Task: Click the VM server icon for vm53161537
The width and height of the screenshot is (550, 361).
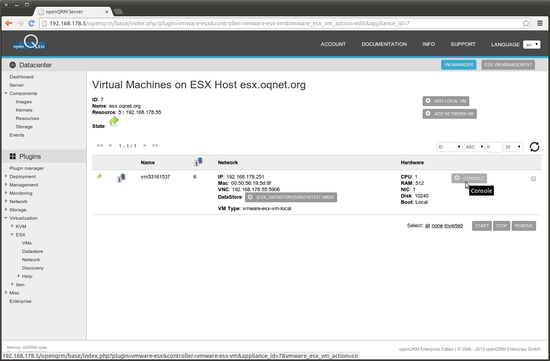Action: tap(121, 178)
